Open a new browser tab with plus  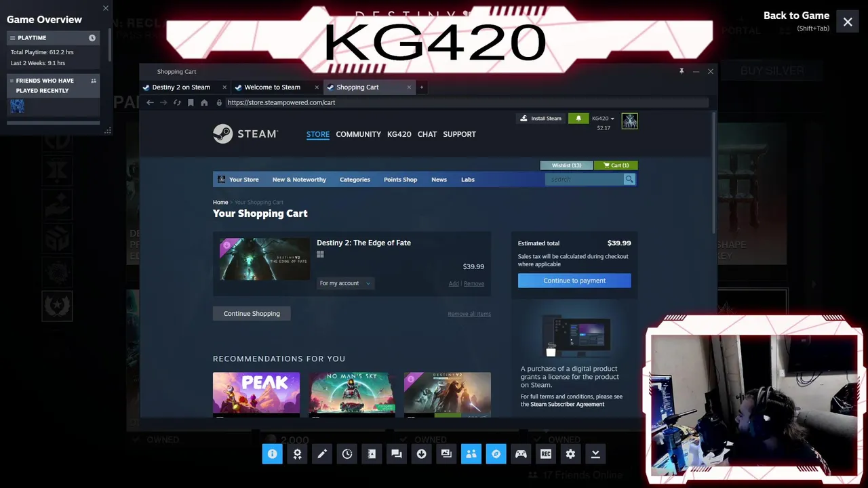[x=421, y=87]
